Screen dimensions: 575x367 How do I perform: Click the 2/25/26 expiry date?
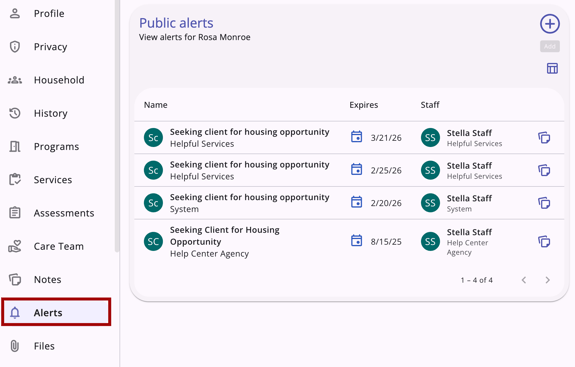(386, 170)
